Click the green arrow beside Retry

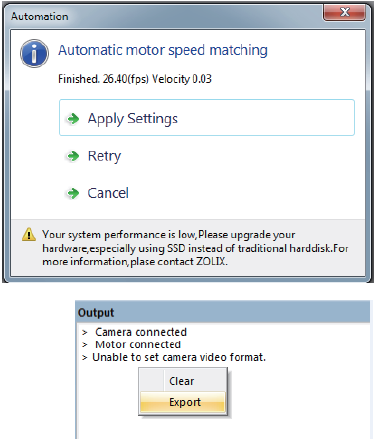coord(73,156)
